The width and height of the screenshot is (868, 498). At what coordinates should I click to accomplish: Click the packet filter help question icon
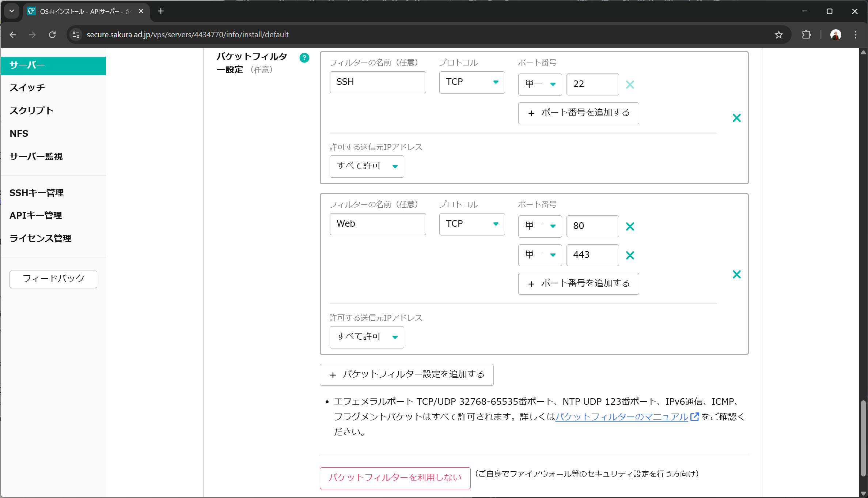coord(304,58)
